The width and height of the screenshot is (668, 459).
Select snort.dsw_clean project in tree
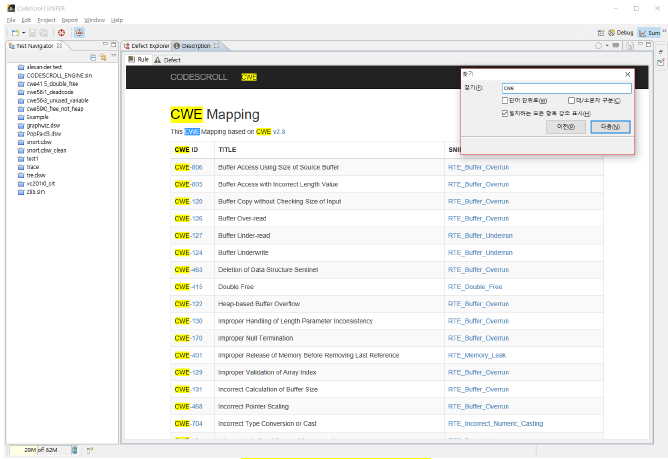click(x=46, y=150)
